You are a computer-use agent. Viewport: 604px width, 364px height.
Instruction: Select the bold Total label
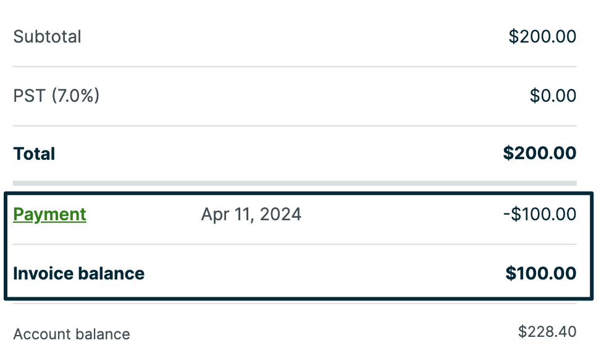click(x=34, y=153)
